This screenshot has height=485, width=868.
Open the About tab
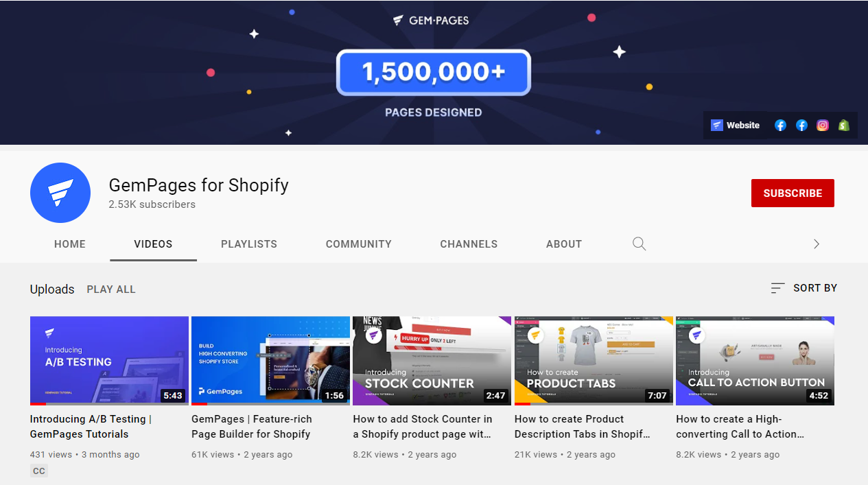pos(564,244)
